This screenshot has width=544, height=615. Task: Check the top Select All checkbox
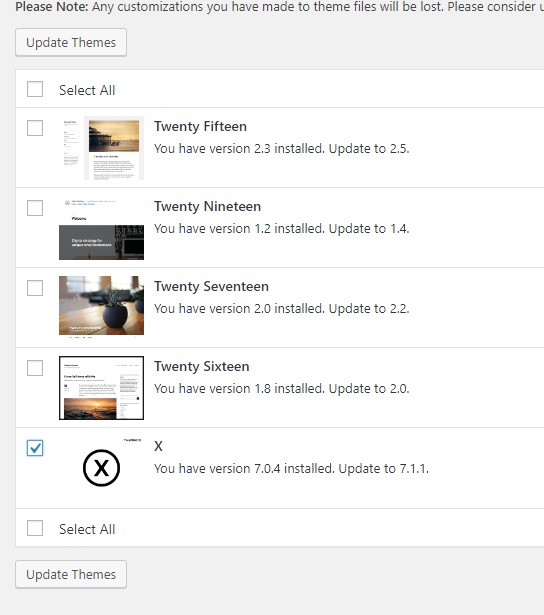(x=35, y=89)
